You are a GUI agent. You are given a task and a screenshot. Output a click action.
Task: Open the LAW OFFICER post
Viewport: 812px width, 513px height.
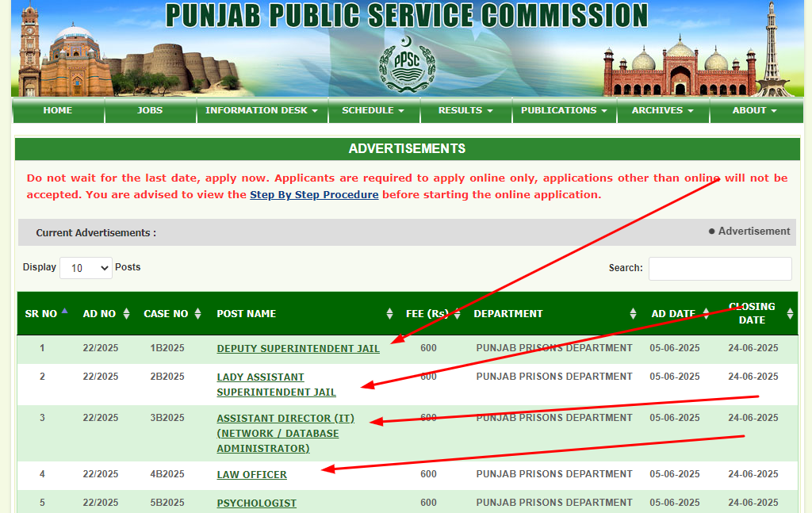coord(251,475)
